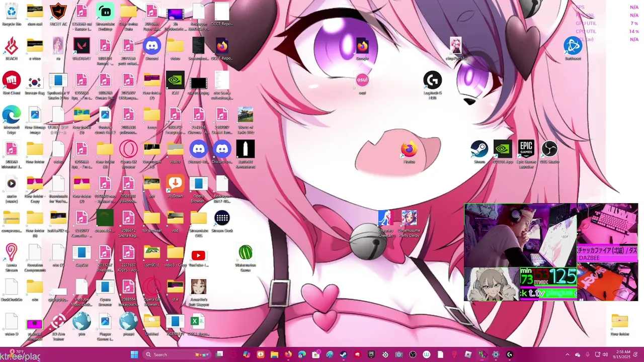644x362 pixels.
Task: Open the Tor Browser folder
Action: tap(151, 221)
